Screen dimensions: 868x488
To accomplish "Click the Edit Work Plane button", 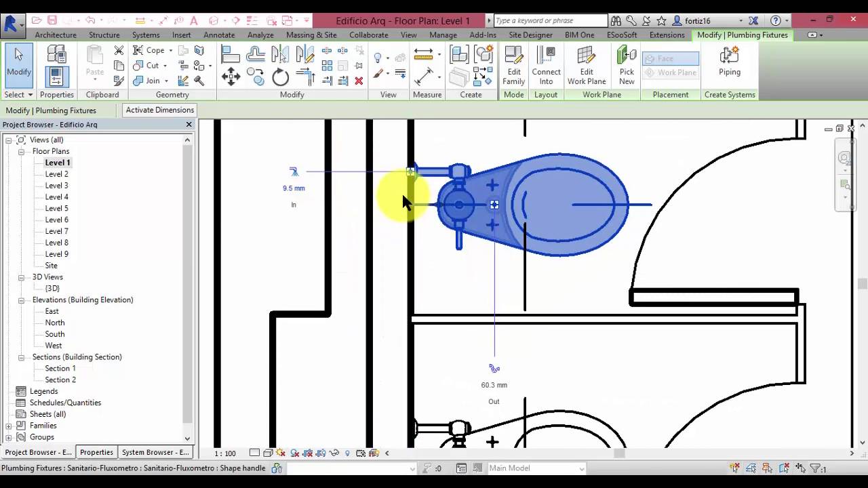I will [587, 66].
